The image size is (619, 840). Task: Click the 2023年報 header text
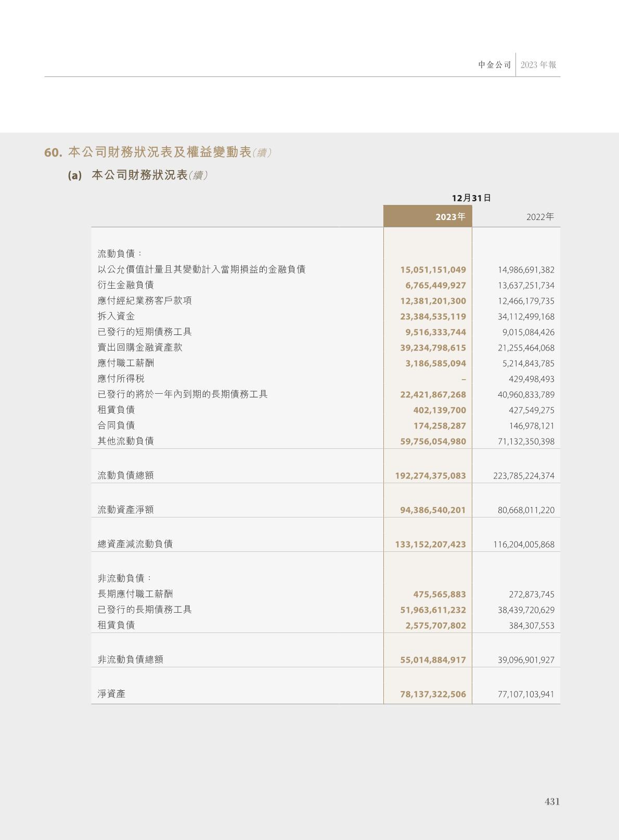tap(538, 65)
